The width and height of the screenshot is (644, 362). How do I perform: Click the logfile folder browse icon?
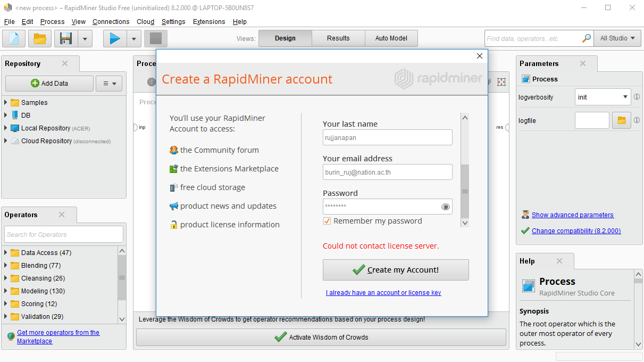click(621, 121)
